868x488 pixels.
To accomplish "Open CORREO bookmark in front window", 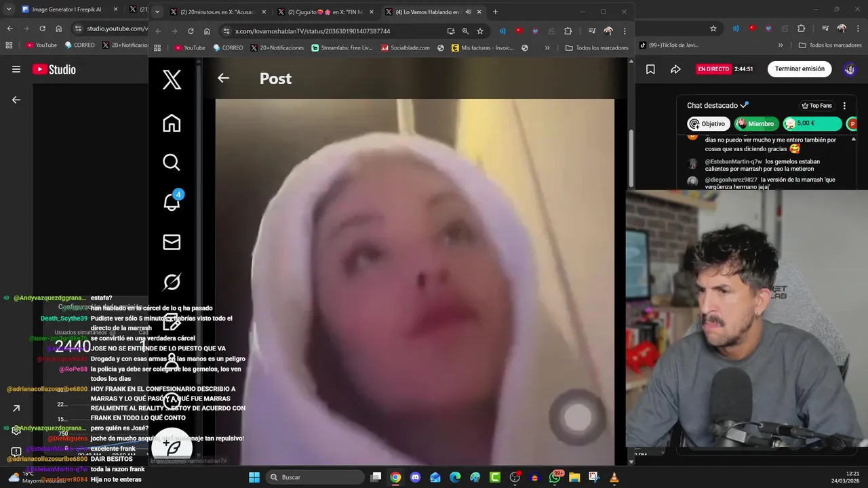I will 228,48.
